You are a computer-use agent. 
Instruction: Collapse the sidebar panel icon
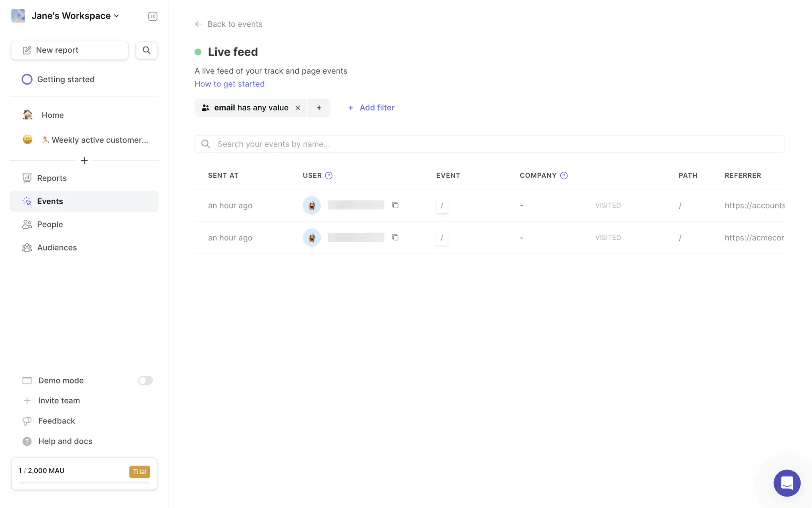tap(153, 16)
